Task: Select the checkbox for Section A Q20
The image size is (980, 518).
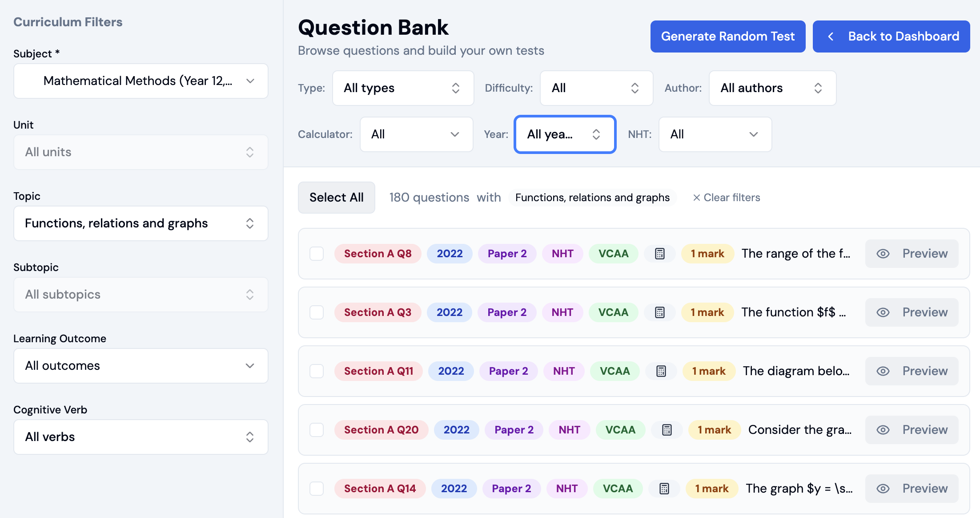Action: pyautogui.click(x=317, y=430)
